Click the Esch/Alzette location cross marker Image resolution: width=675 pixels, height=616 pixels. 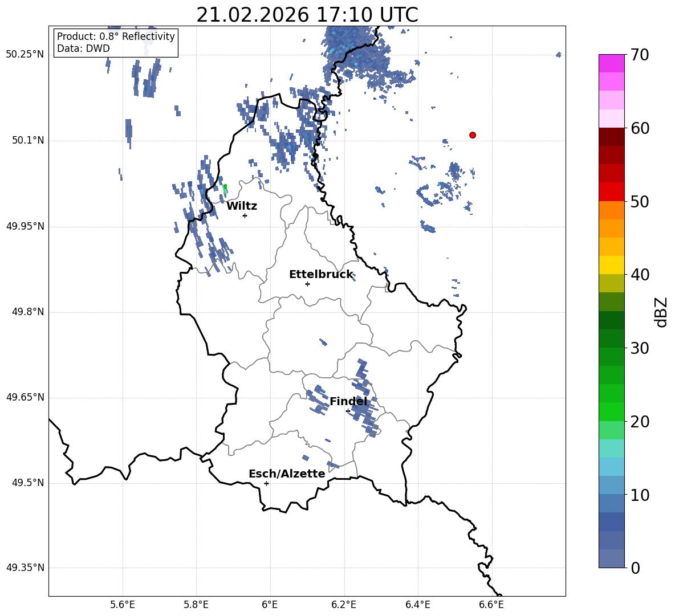(x=266, y=483)
